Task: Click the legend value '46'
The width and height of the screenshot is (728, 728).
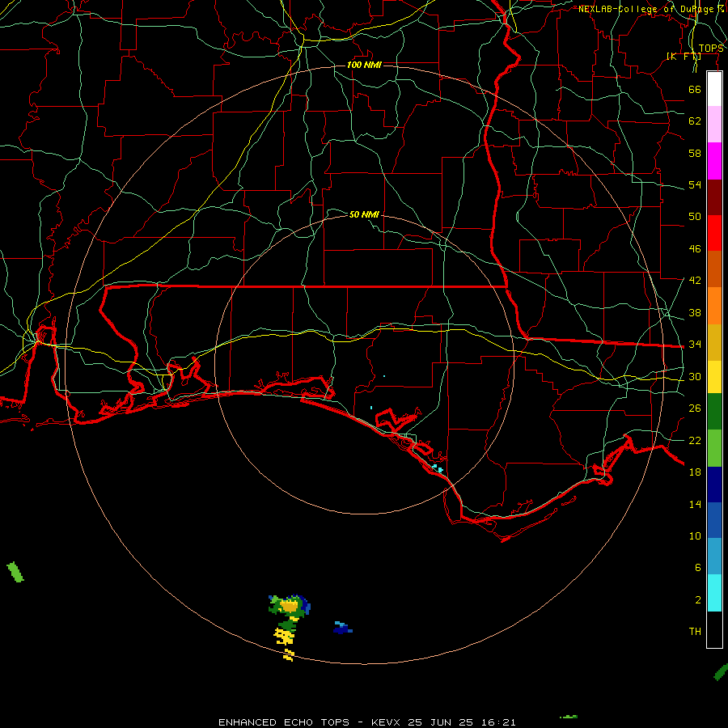Action: [x=695, y=249]
